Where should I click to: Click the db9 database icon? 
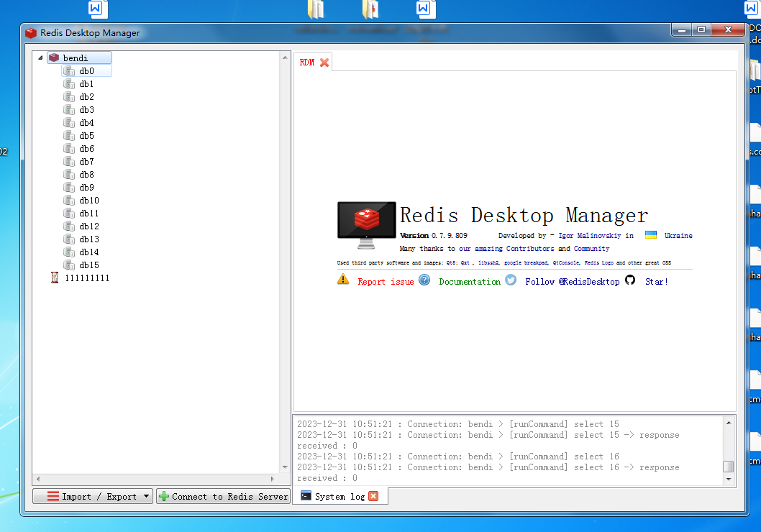69,187
